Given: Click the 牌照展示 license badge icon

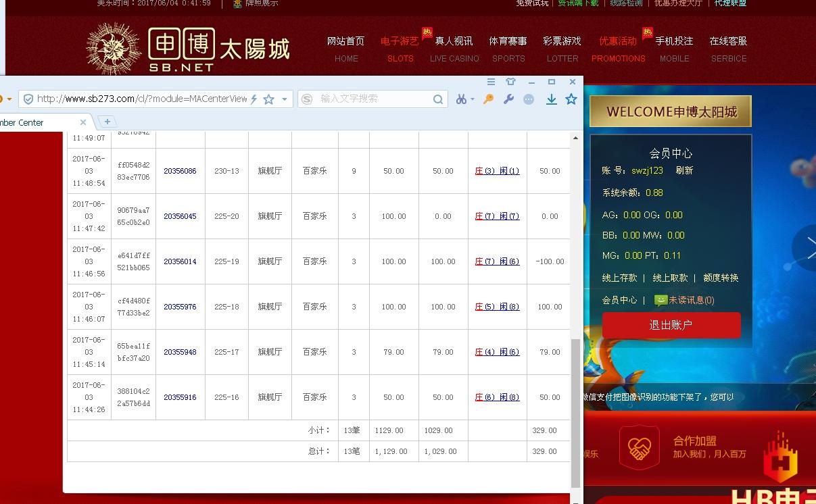Looking at the screenshot, I should coord(236,4).
